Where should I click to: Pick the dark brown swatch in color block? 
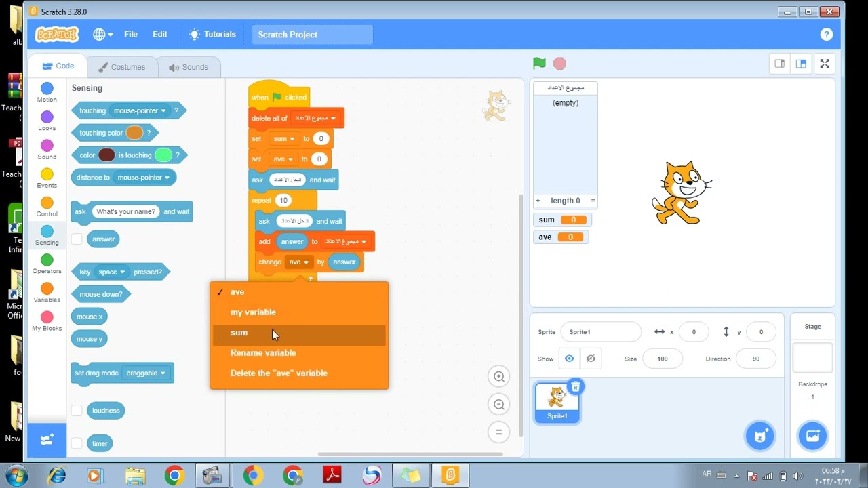tap(106, 155)
